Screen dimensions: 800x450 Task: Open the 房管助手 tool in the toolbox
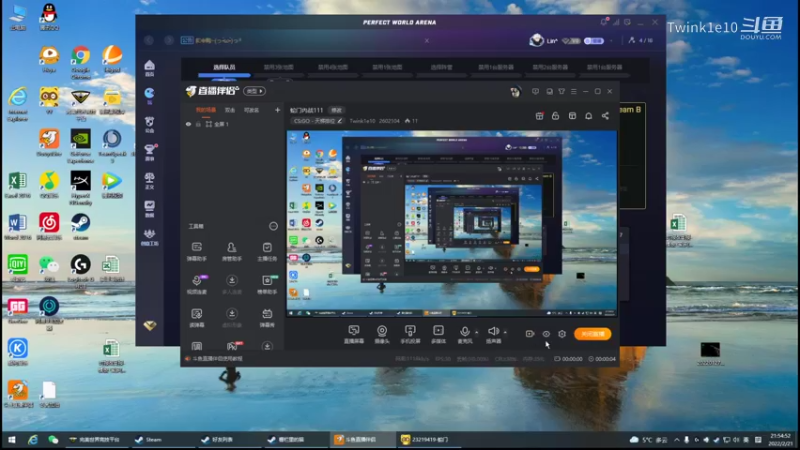232,251
